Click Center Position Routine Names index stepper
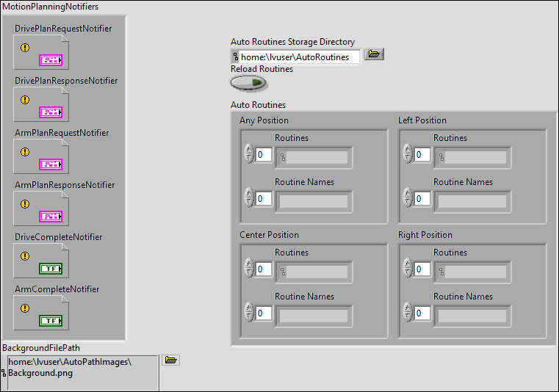Screen dimensions: 559x392 click(248, 313)
